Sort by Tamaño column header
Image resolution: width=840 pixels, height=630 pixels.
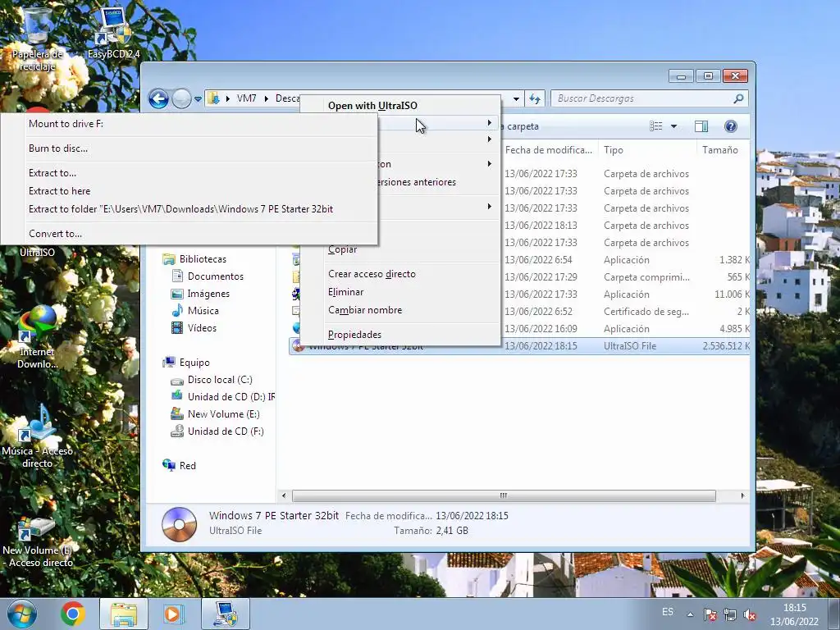pyautogui.click(x=724, y=150)
